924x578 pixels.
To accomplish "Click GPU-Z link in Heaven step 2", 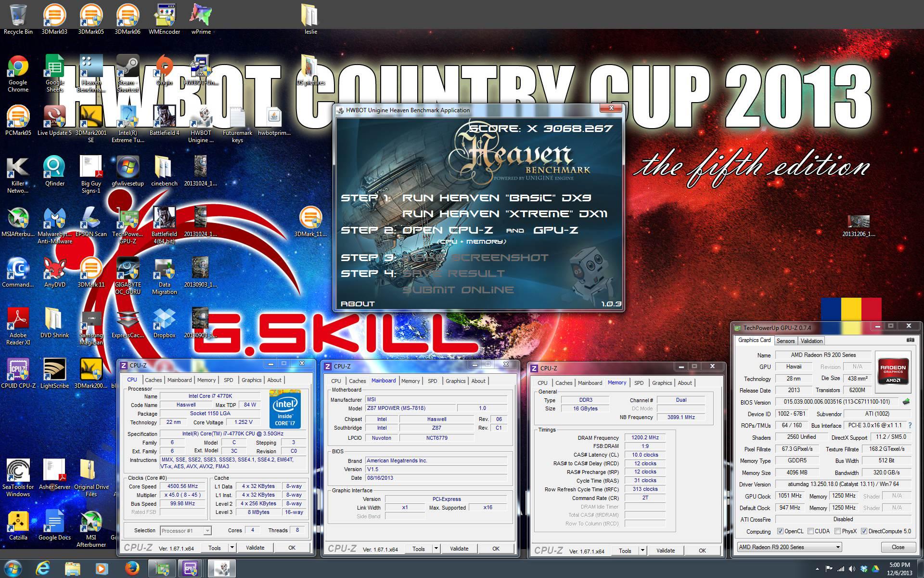I will [556, 230].
